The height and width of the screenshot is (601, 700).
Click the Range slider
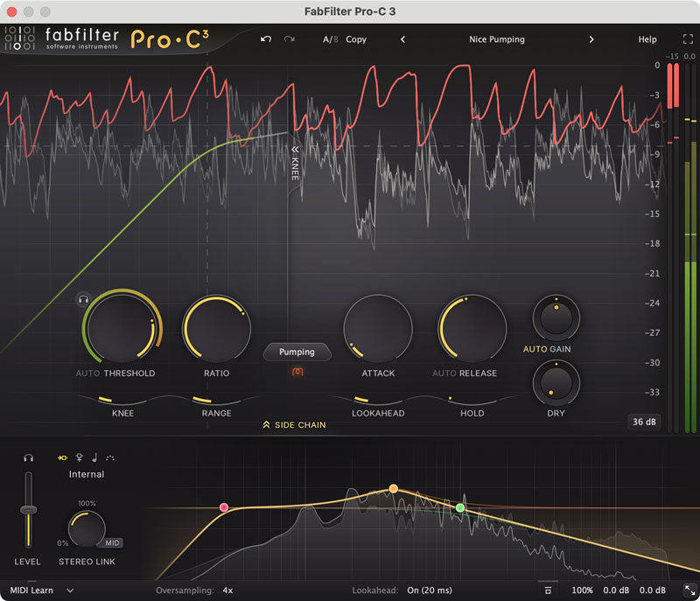click(216, 400)
